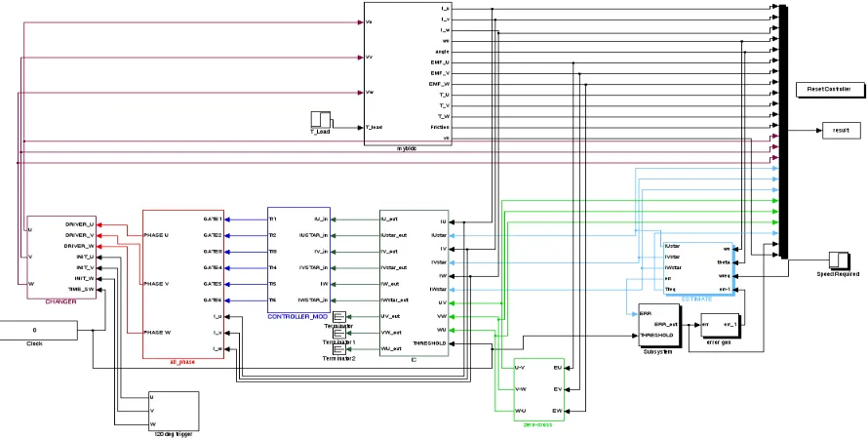Click the Vw input port of mybldc
The image size is (868, 439).
[x=369, y=93]
